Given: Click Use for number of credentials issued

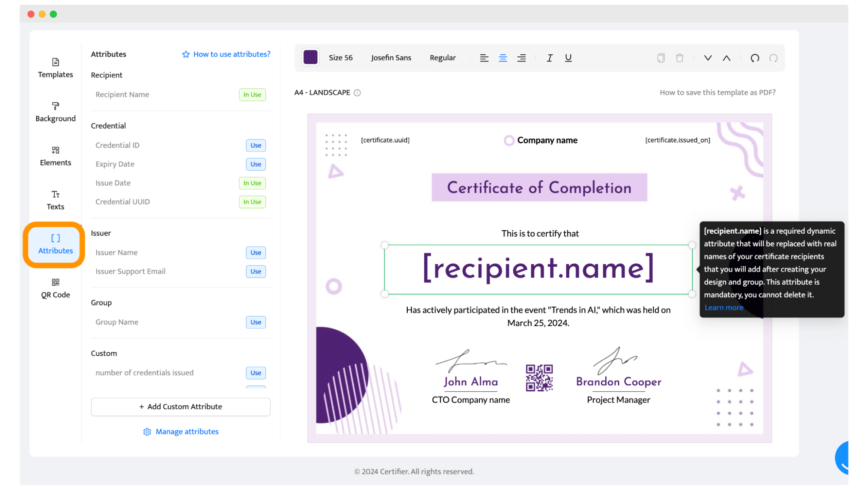Looking at the screenshot, I should (256, 373).
